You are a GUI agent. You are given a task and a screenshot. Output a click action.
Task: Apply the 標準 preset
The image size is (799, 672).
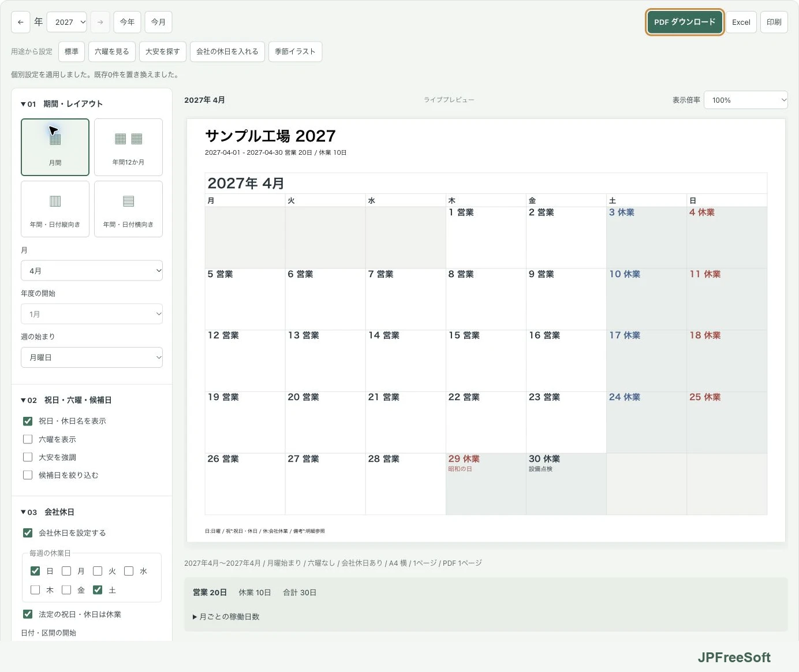[72, 51]
